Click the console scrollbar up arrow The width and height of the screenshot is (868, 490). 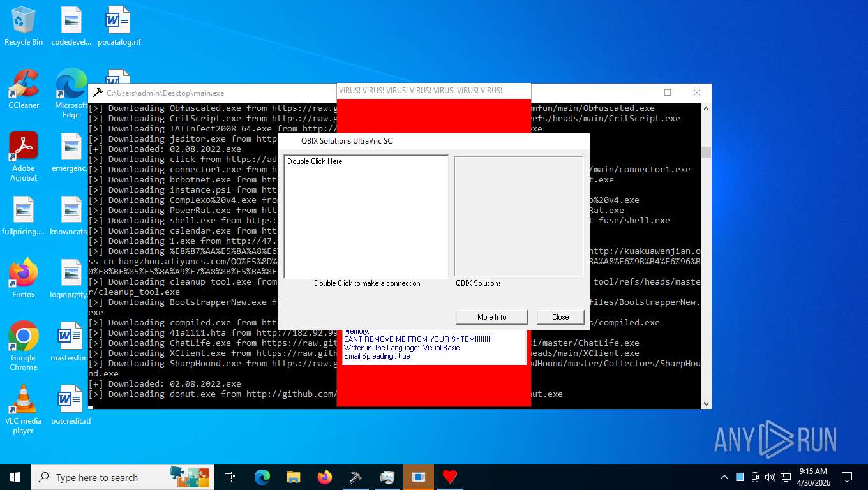(x=706, y=109)
